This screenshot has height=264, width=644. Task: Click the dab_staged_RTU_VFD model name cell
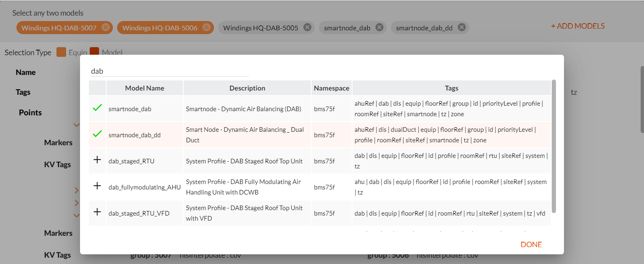[x=144, y=213]
